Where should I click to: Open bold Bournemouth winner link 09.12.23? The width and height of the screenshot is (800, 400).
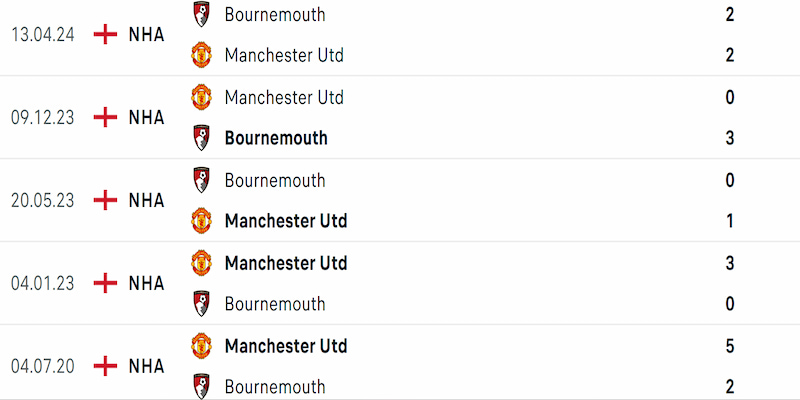276,138
